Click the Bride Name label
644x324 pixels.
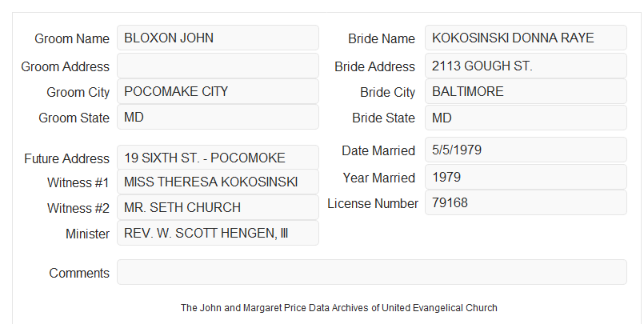382,38
